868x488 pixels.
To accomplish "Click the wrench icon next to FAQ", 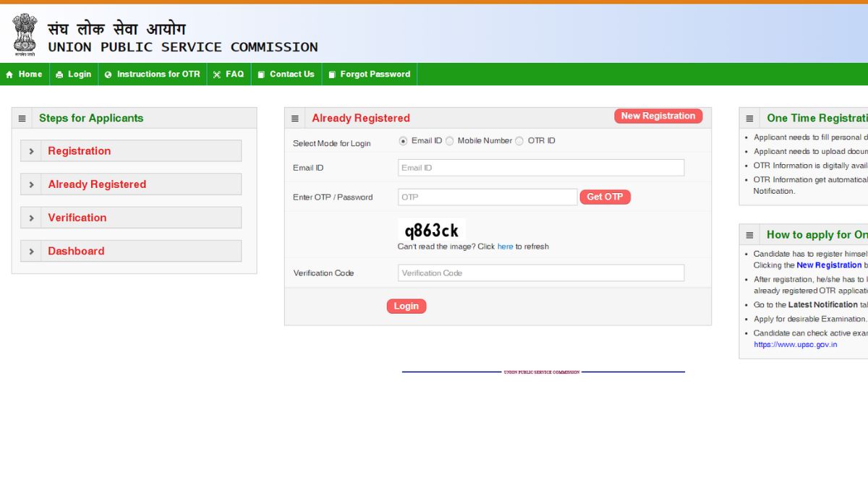I will [216, 74].
